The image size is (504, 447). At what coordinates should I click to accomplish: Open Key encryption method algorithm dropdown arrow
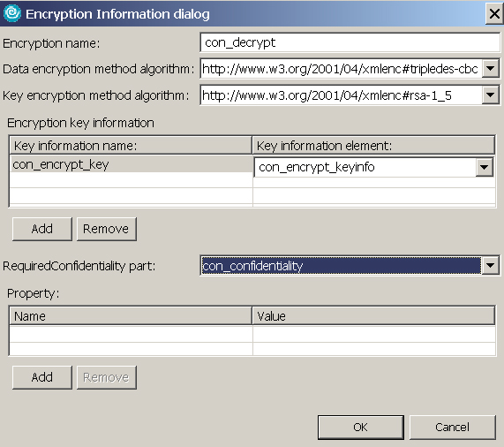490,95
